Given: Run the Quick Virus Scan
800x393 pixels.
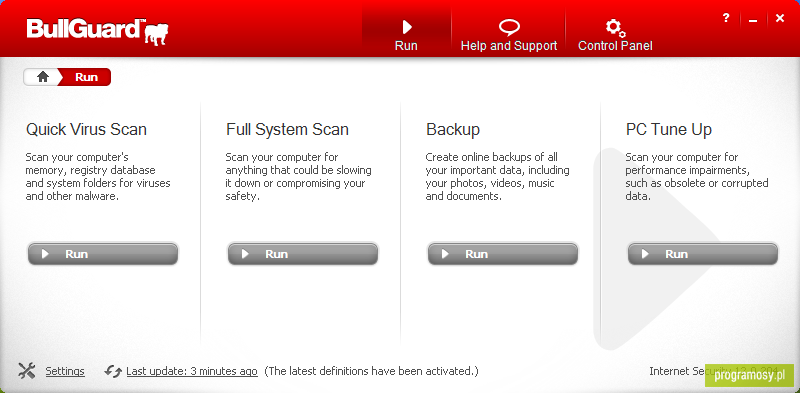Looking at the screenshot, I should [x=103, y=254].
